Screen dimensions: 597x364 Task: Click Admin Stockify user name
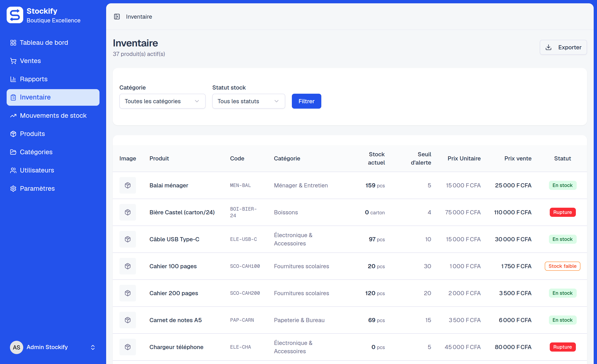47,347
